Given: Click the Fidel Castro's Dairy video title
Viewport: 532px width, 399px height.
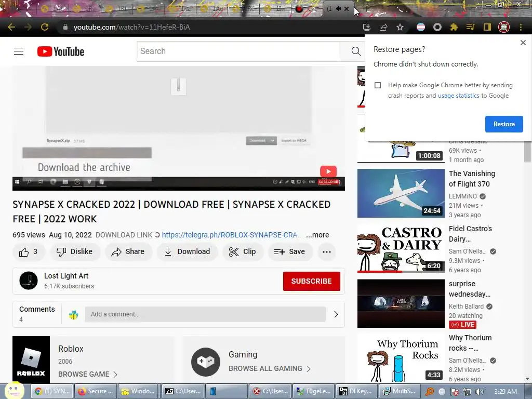Looking at the screenshot, I should [x=470, y=234].
